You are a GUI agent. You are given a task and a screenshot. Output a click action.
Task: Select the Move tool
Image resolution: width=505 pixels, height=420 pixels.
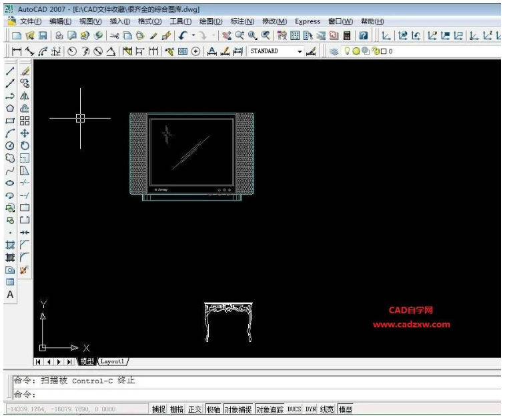coord(25,133)
